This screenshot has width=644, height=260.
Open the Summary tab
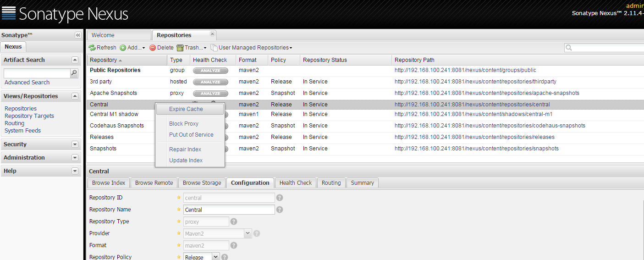click(x=363, y=183)
